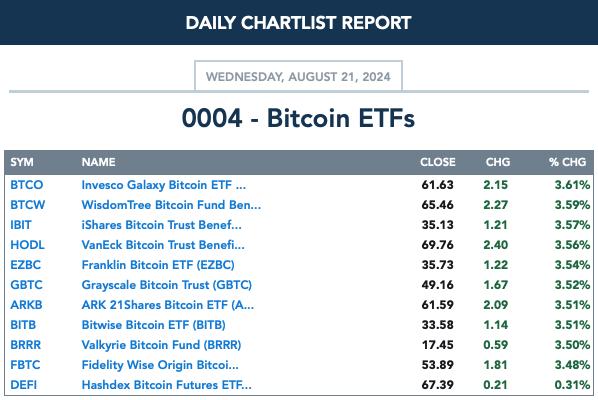Click the SYM column header
Viewport: 598px width, 400px height.
(x=22, y=162)
